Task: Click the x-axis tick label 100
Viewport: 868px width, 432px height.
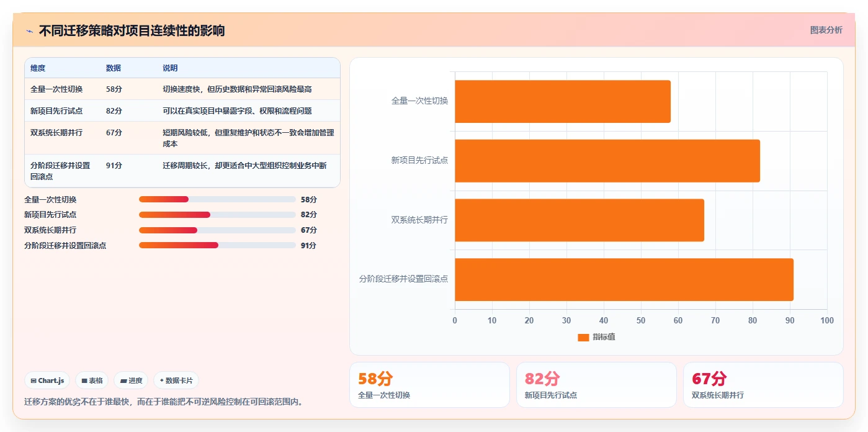Action: click(x=827, y=320)
